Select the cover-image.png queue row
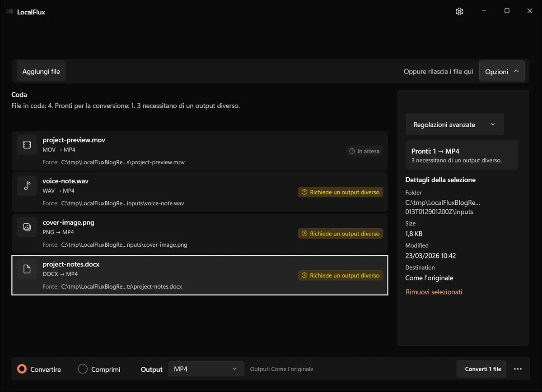Screen dimensions: 542x392 click(x=200, y=233)
